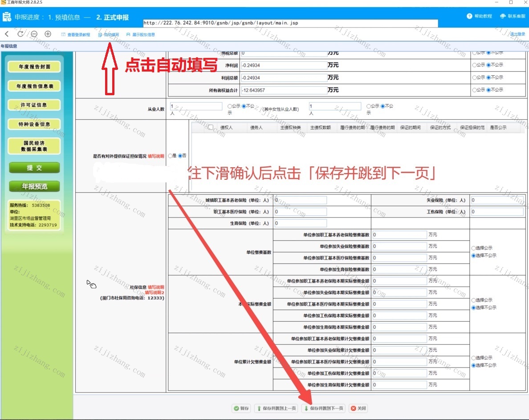Click the 从业人数 input field
529x420 pixels.
[196, 106]
